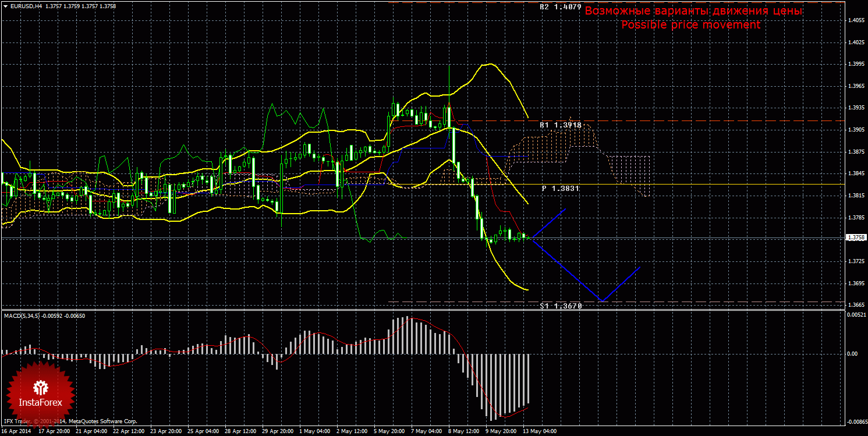Click the 1.4055 price scale label

pos(856,20)
